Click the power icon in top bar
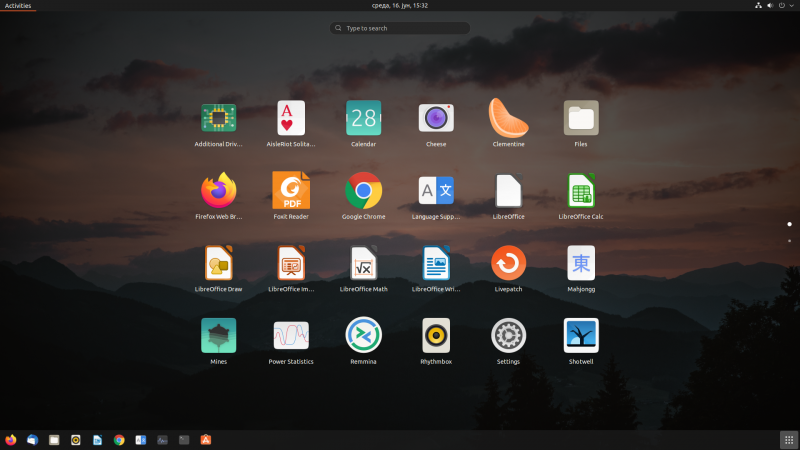 [x=782, y=6]
